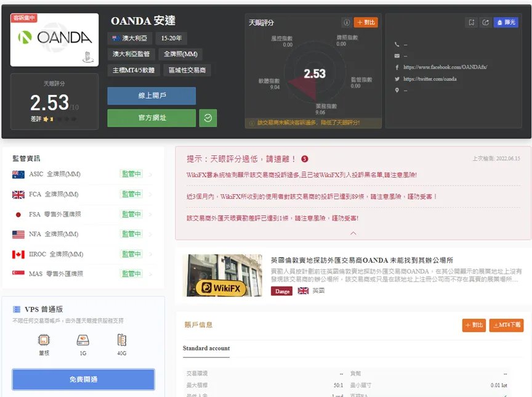Select the 主標MT4/5軟體 tag
The image size is (532, 397).
click(x=134, y=70)
